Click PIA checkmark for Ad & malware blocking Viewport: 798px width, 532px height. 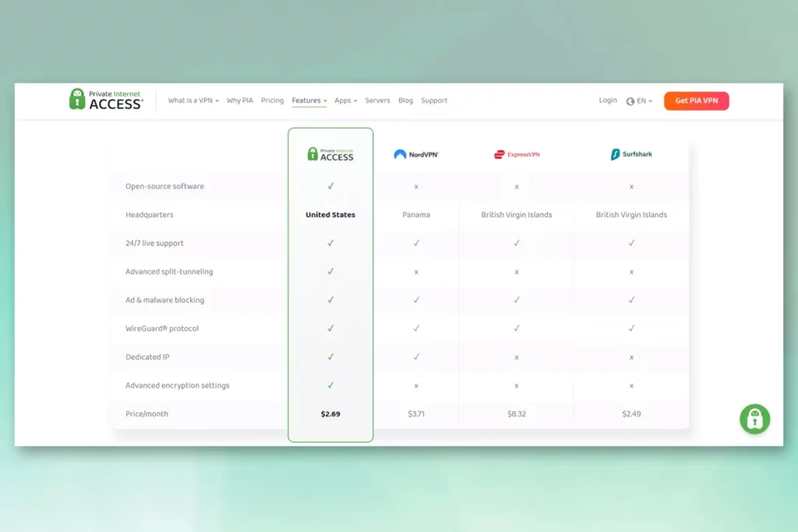click(x=330, y=300)
